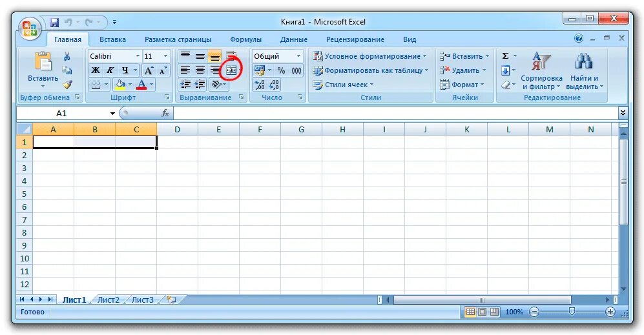Open Найти и выделить menu
This screenshot has width=644, height=335.
tap(585, 70)
